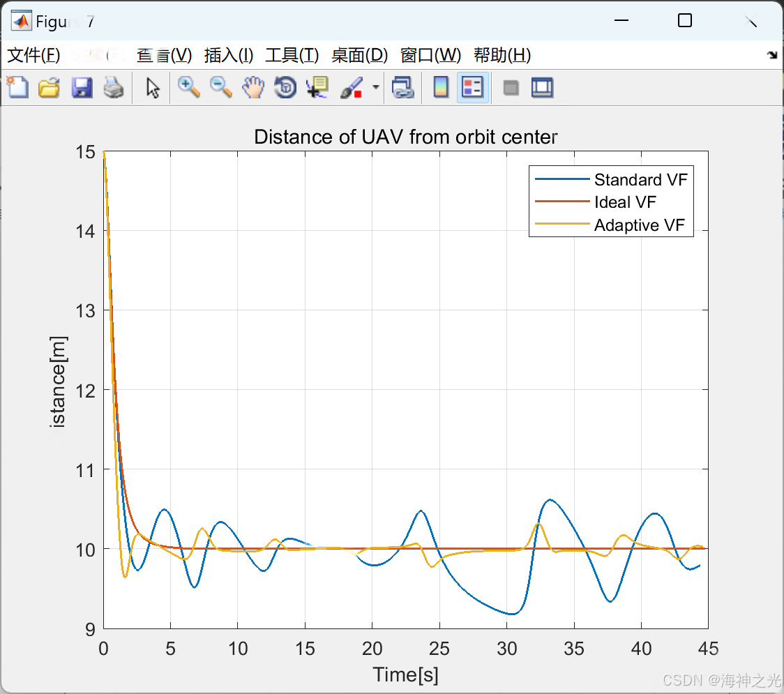
Task: Maximize the Figure 7 window
Action: coord(684,20)
